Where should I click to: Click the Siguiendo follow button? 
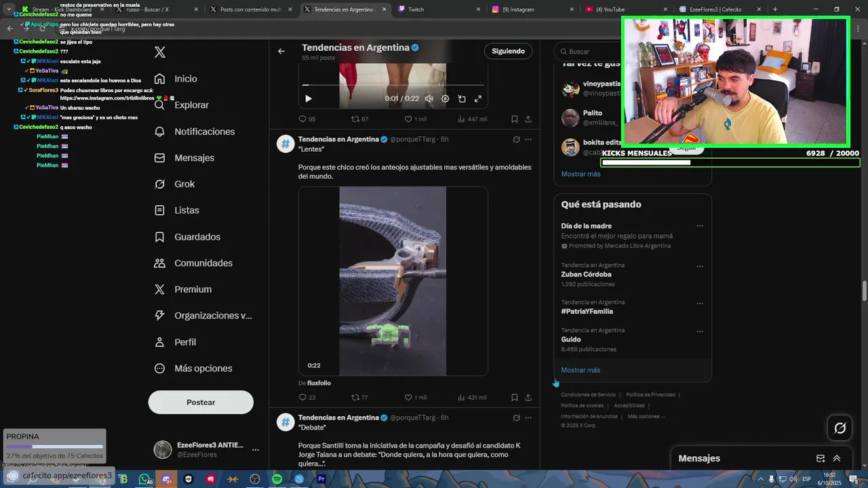tap(508, 52)
